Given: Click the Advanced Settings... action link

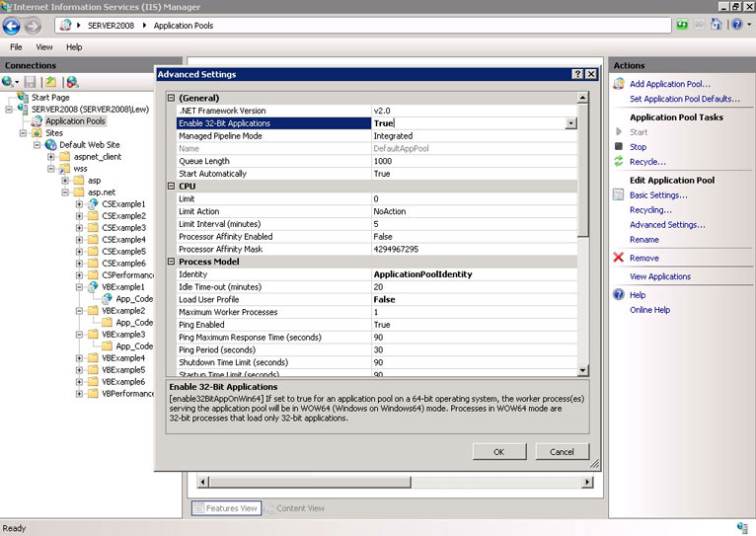Looking at the screenshot, I should 667,225.
